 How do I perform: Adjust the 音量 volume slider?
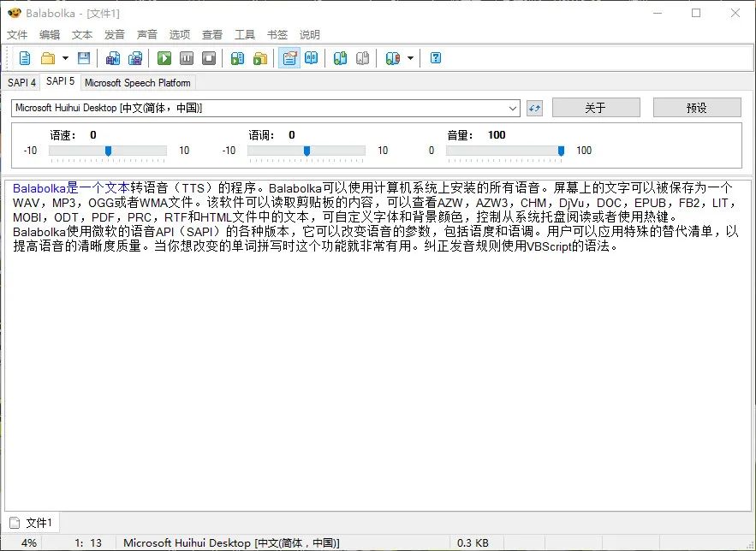[561, 151]
